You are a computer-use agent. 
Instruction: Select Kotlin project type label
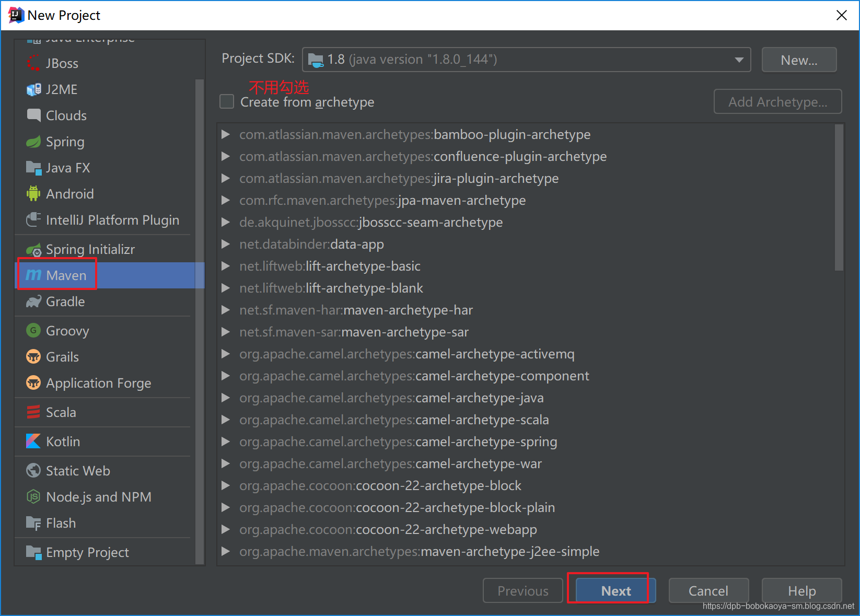(x=63, y=441)
